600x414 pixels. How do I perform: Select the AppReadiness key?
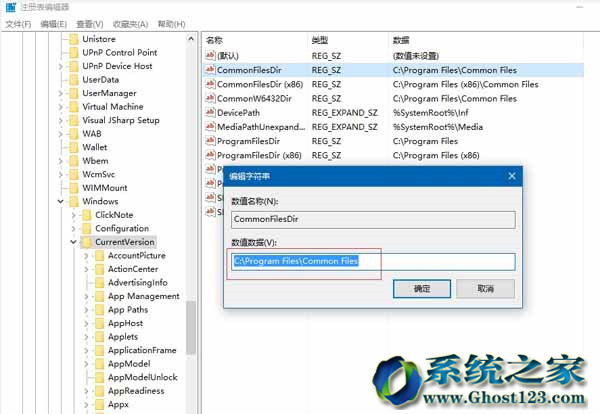click(x=136, y=391)
